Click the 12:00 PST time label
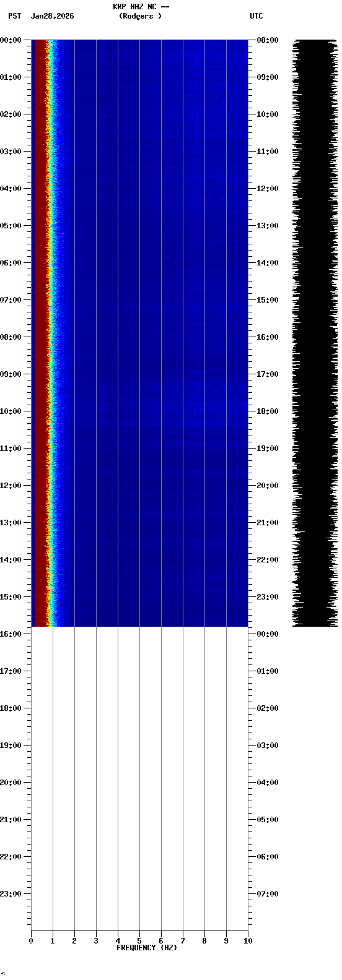Viewport: 342px width, 980px height. [x=11, y=486]
